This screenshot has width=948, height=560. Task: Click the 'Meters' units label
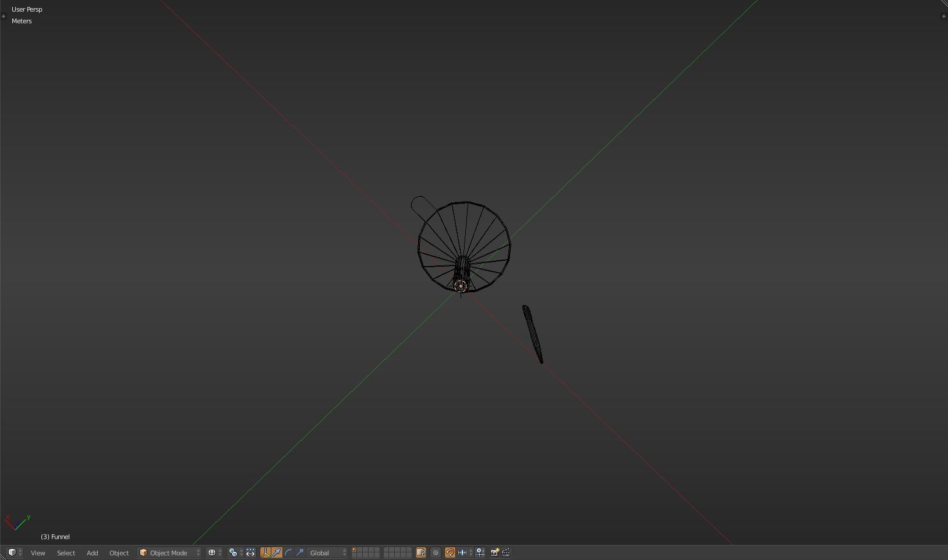[x=22, y=21]
